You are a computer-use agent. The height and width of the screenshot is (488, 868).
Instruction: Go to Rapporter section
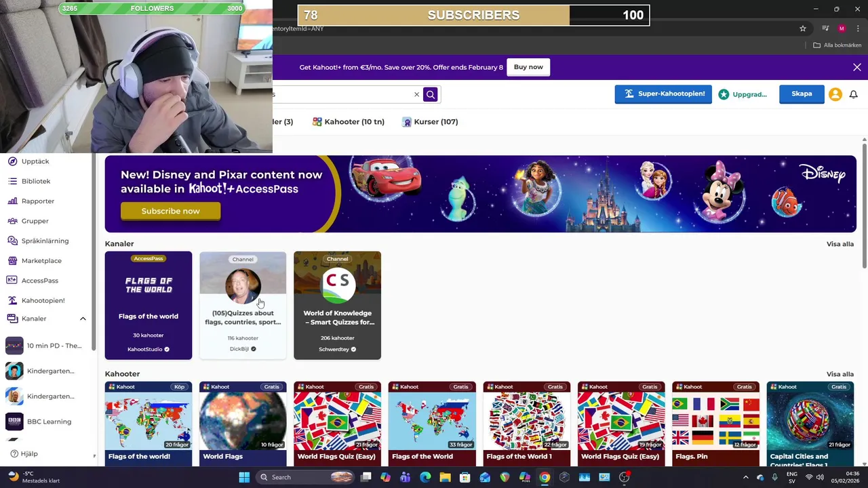point(37,201)
